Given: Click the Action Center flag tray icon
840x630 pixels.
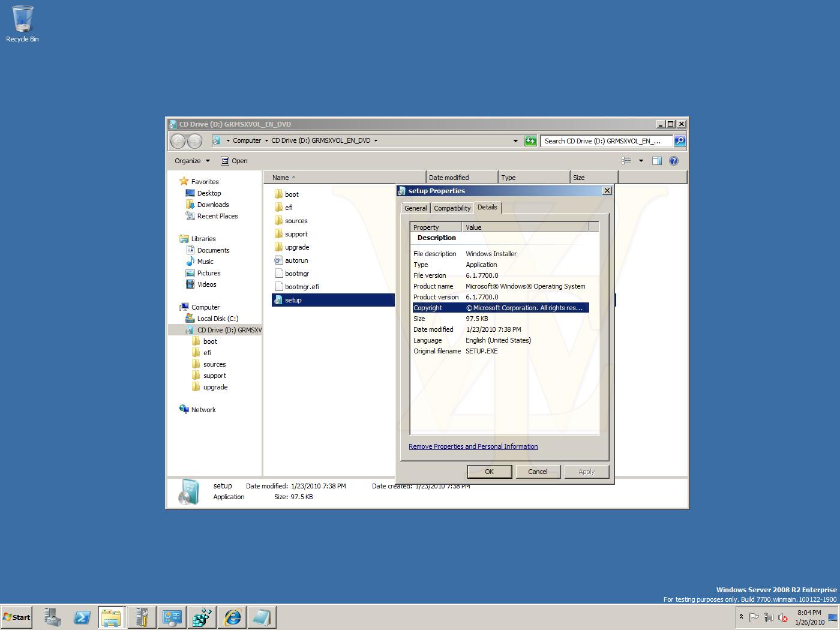Looking at the screenshot, I should coord(754,617).
